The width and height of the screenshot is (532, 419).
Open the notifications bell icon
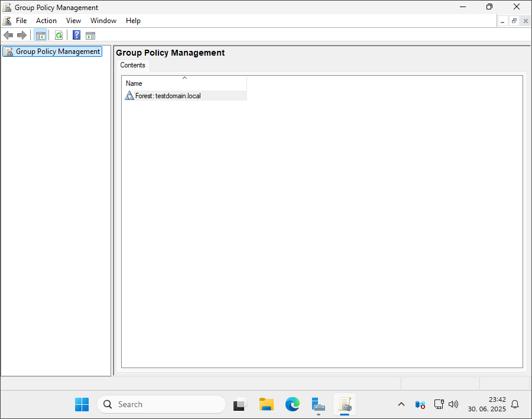(515, 404)
